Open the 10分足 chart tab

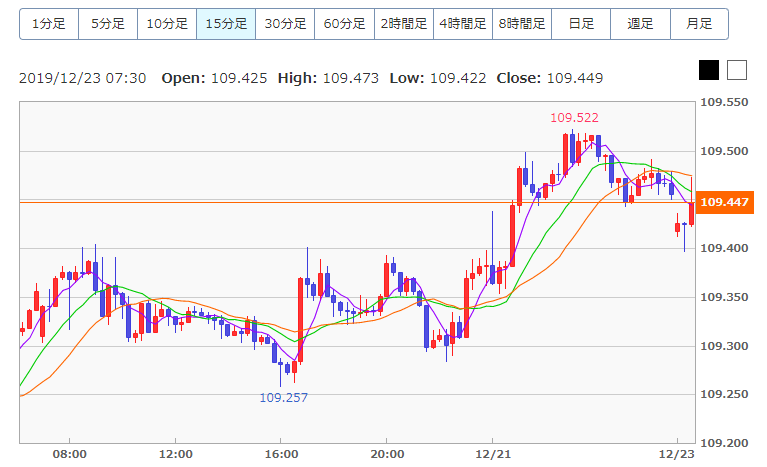[x=167, y=24]
